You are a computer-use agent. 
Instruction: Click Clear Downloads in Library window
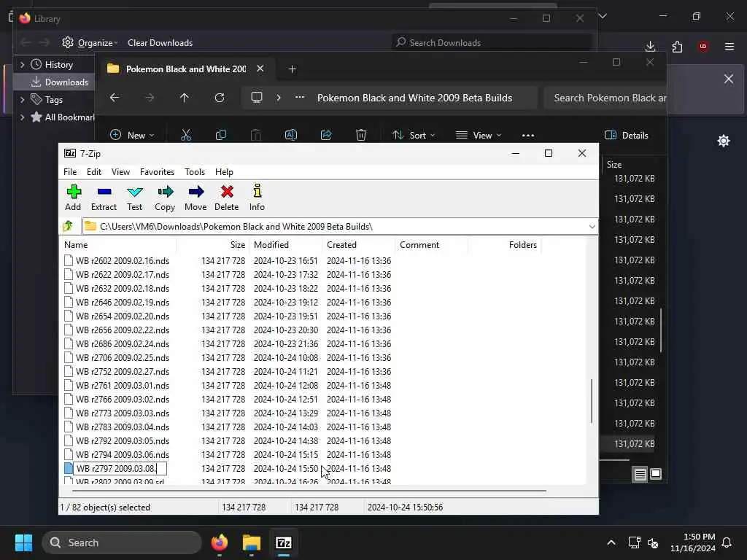point(160,43)
